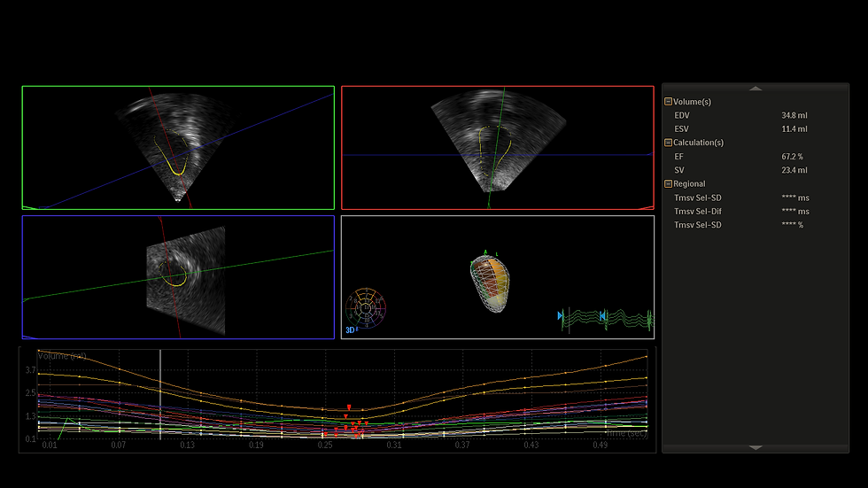868x488 pixels.
Task: Click the SV value 23.4 ml
Action: click(794, 170)
